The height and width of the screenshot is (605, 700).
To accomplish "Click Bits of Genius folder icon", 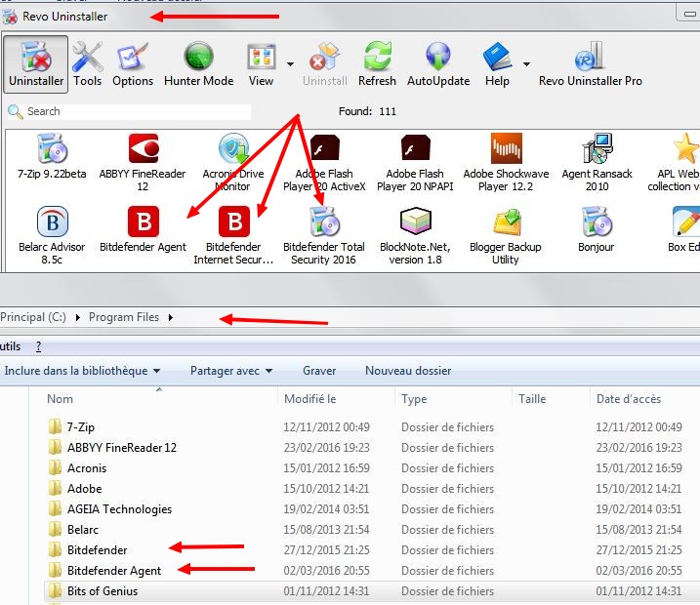I will tap(55, 591).
